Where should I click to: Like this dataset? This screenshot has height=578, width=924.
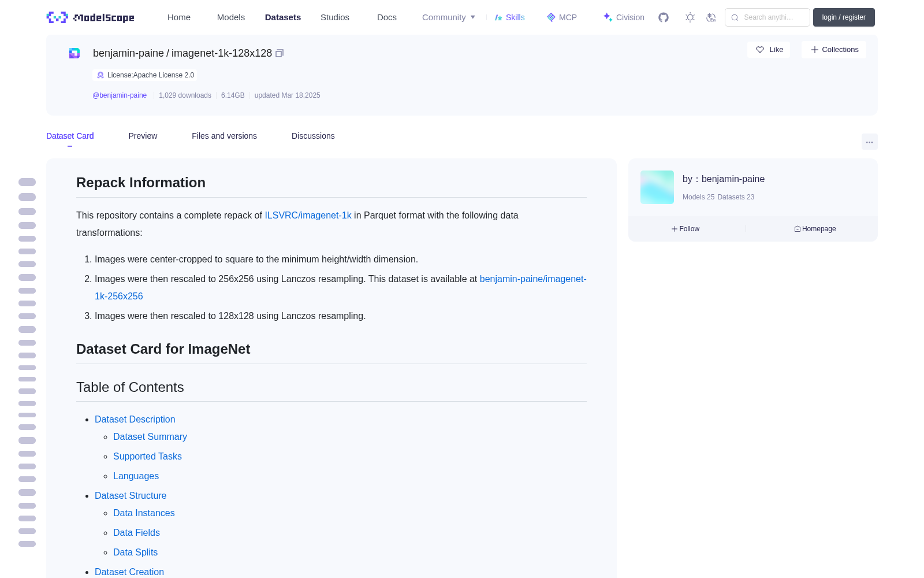769,50
